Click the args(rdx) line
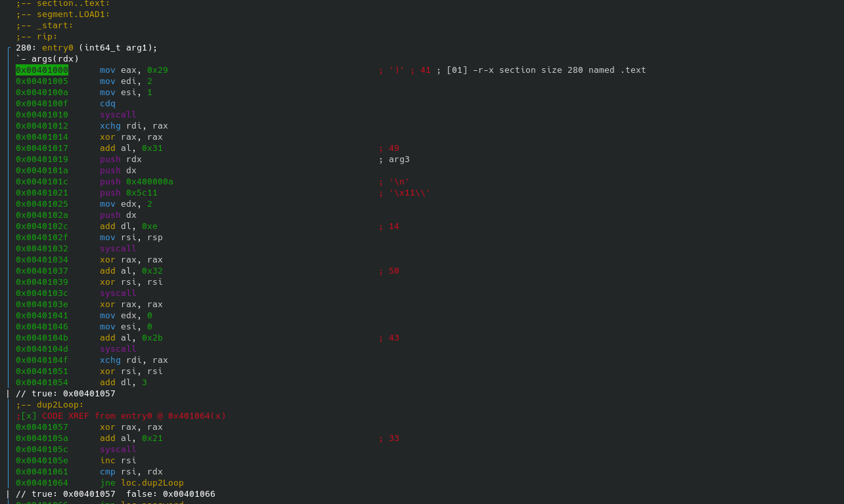Image resolution: width=844 pixels, height=504 pixels. pos(47,58)
